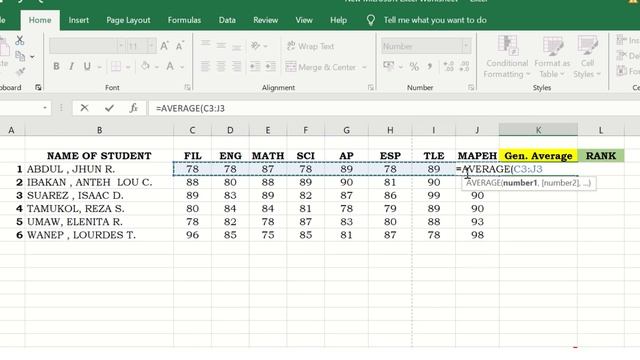Click the Format Painter brush icon
This screenshot has height=360, width=640.
tap(20, 72)
